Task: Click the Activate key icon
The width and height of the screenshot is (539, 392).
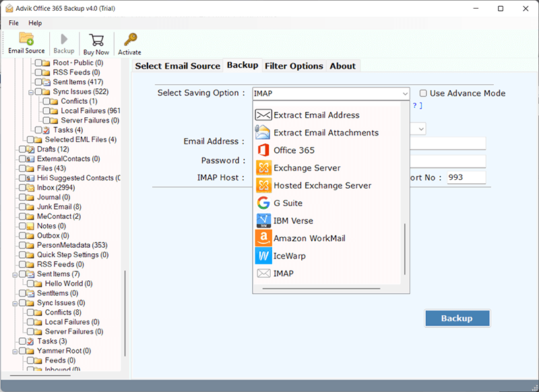Action: pyautogui.click(x=130, y=40)
